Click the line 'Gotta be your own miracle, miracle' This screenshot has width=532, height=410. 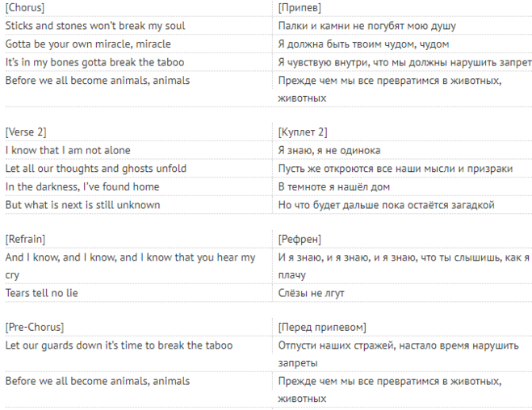click(x=88, y=44)
